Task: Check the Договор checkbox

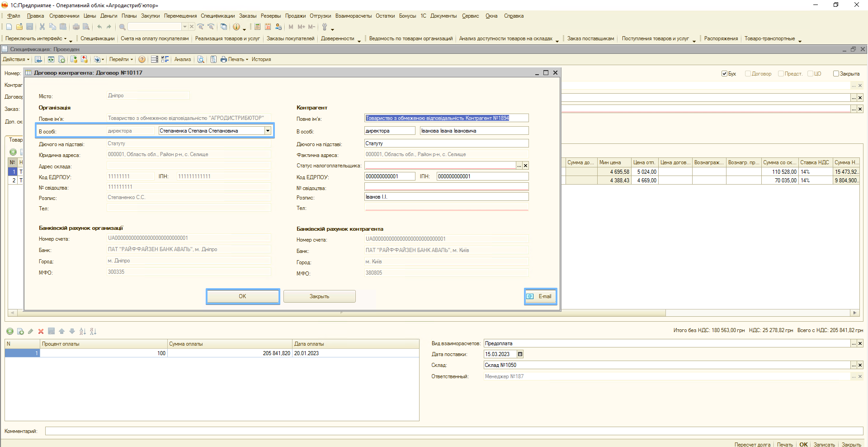Action: [x=748, y=74]
